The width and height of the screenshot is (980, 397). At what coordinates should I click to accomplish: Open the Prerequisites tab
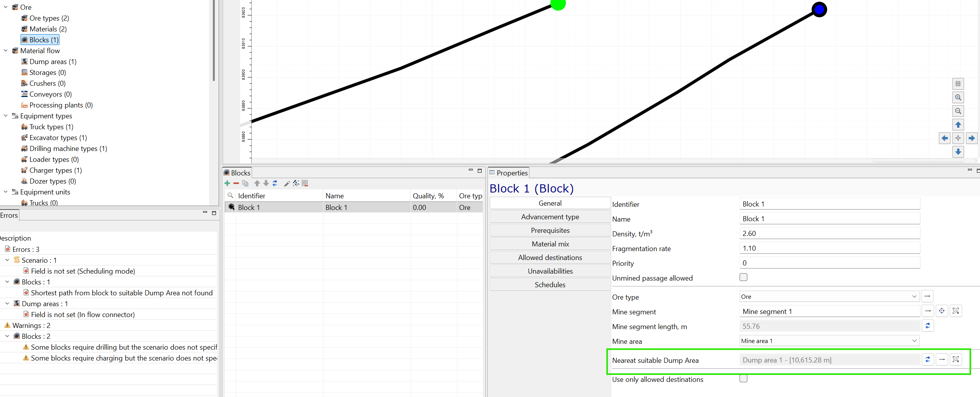pos(550,230)
